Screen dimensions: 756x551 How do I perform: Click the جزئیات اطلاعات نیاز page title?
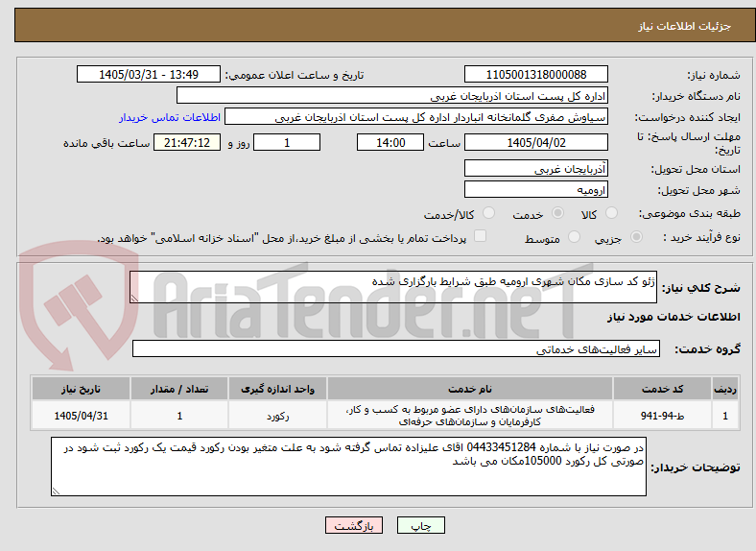tap(685, 26)
